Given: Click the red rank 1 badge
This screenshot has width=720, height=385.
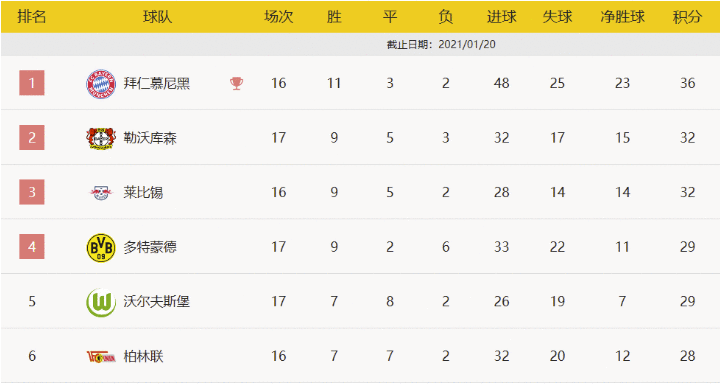Looking at the screenshot, I should click(32, 83).
